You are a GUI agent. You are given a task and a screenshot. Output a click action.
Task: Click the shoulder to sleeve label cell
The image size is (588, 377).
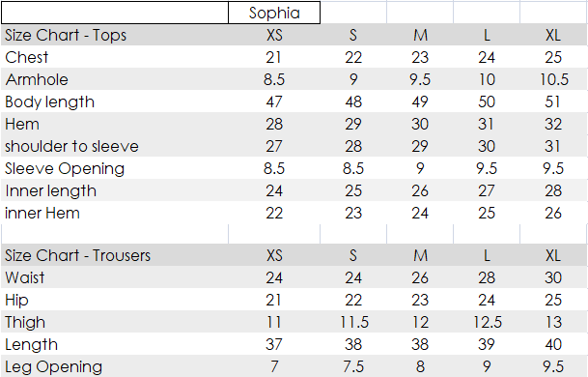pos(115,146)
